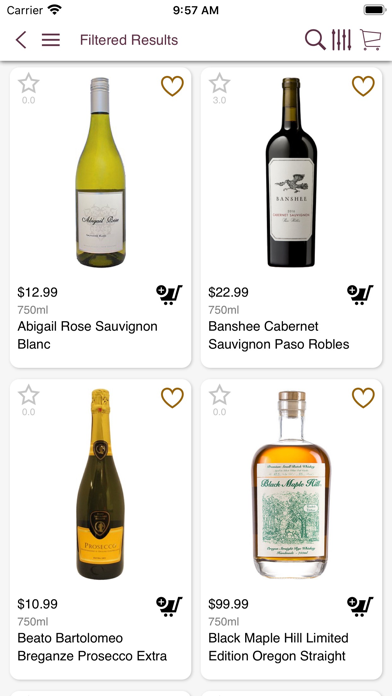Add Abigail Rose Sauvignon Blanc to cart
Viewport: 392px width, 696px height.
click(169, 295)
